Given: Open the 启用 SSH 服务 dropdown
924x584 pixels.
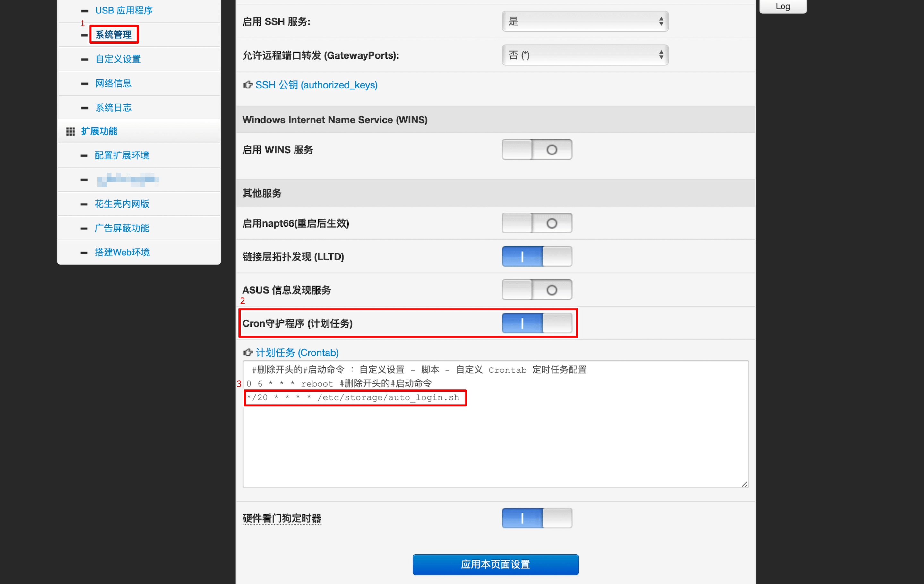Looking at the screenshot, I should [x=585, y=21].
